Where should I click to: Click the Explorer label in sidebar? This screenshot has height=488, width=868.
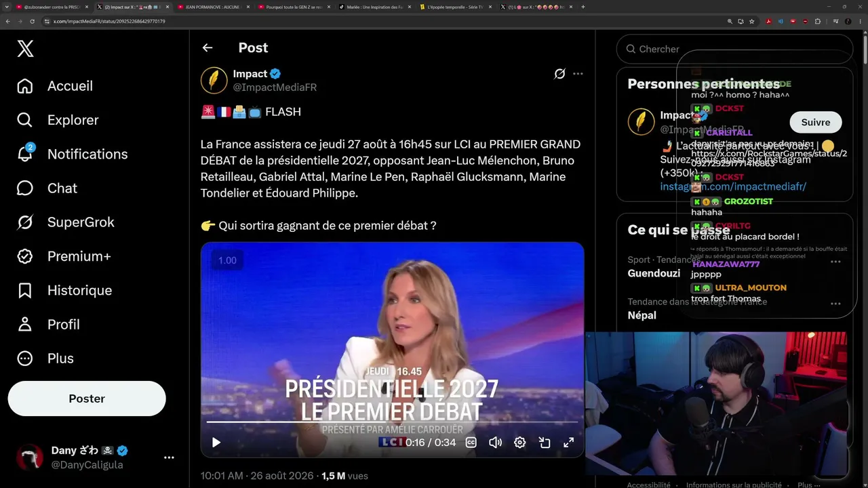tap(73, 120)
